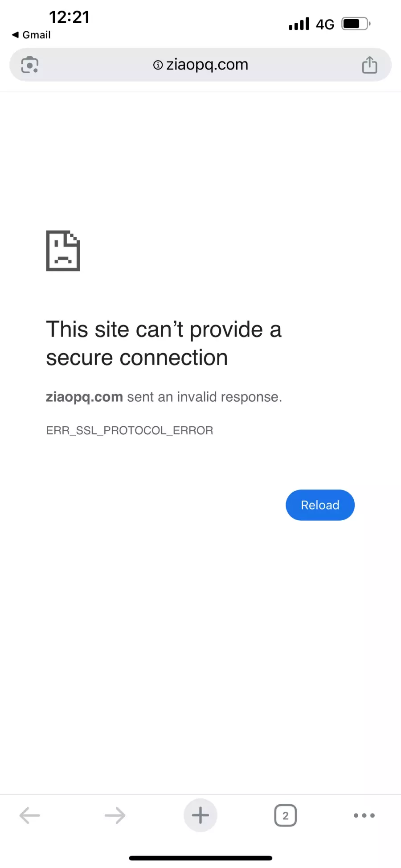Tap the share icon in address bar
The image size is (401, 868).
369,65
